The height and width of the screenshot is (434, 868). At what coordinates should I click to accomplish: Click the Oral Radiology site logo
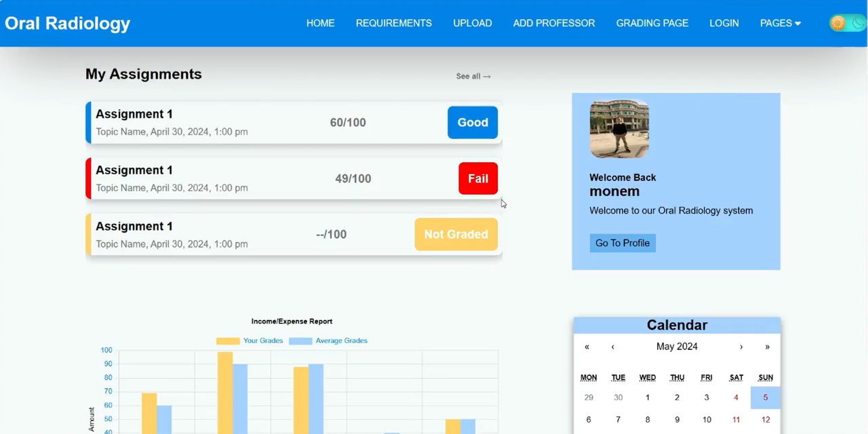pyautogui.click(x=68, y=23)
